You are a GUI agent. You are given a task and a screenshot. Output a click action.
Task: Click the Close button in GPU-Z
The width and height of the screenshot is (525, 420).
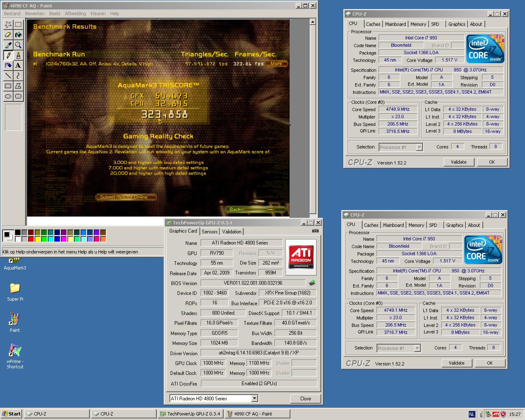click(x=306, y=398)
